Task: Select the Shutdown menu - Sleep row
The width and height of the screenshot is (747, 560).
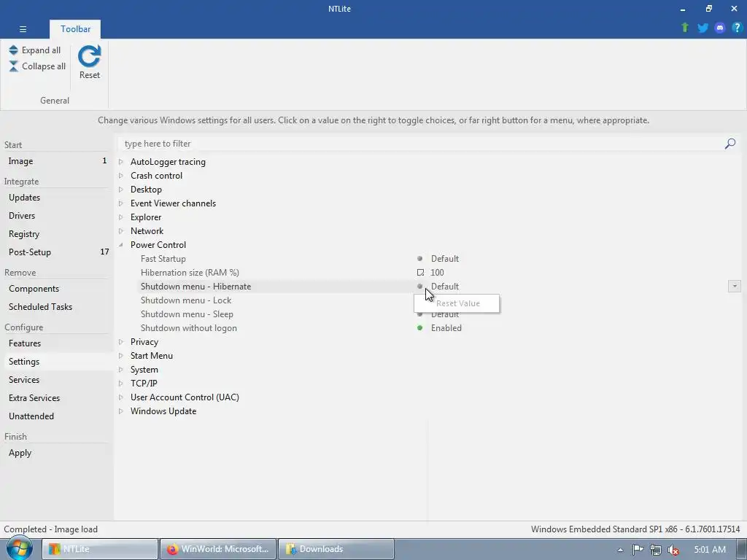Action: click(187, 314)
